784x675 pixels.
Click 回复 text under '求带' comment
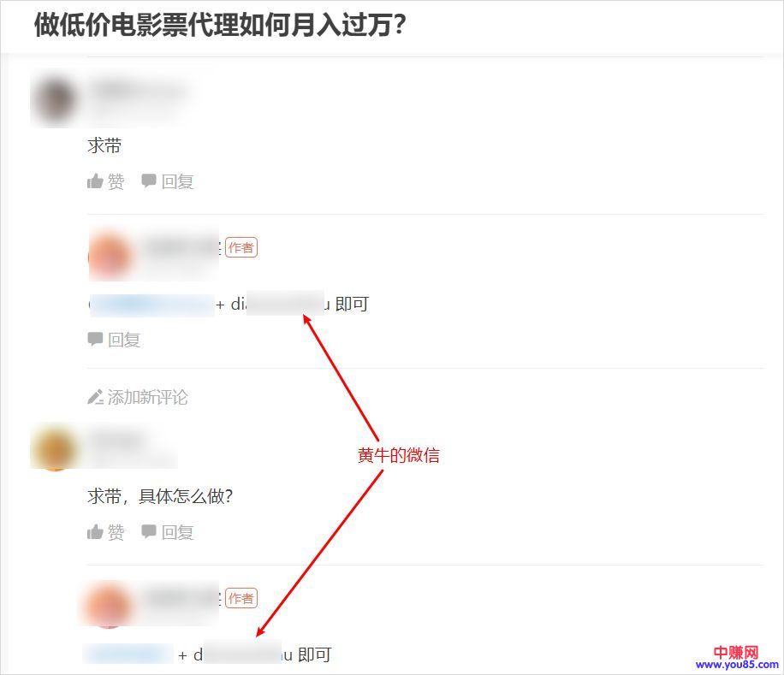[177, 181]
